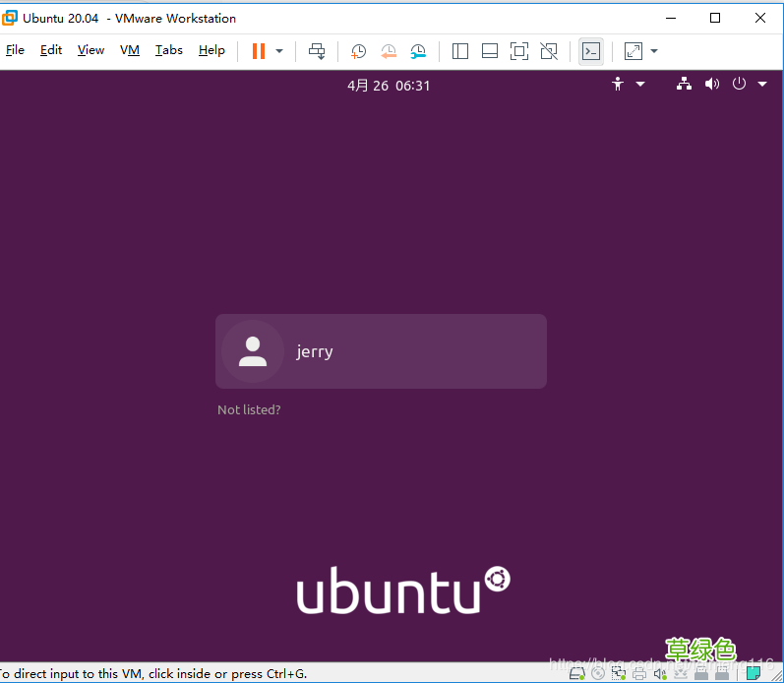Image resolution: width=784 pixels, height=683 pixels.
Task: Open the Edit menu
Action: coord(51,50)
